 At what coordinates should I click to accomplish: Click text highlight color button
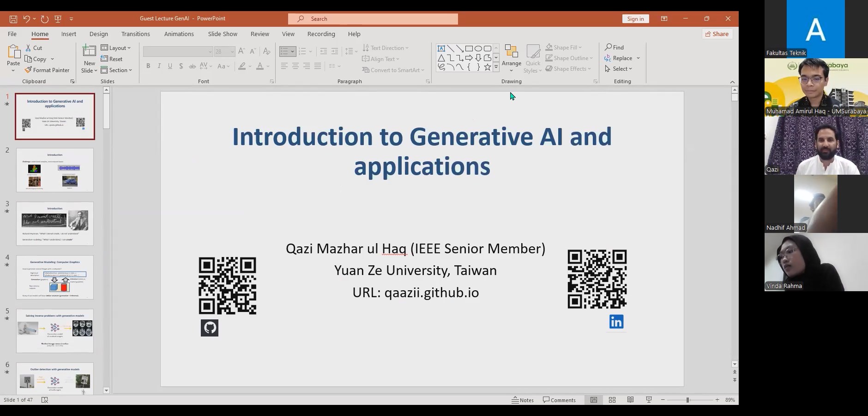tap(242, 66)
